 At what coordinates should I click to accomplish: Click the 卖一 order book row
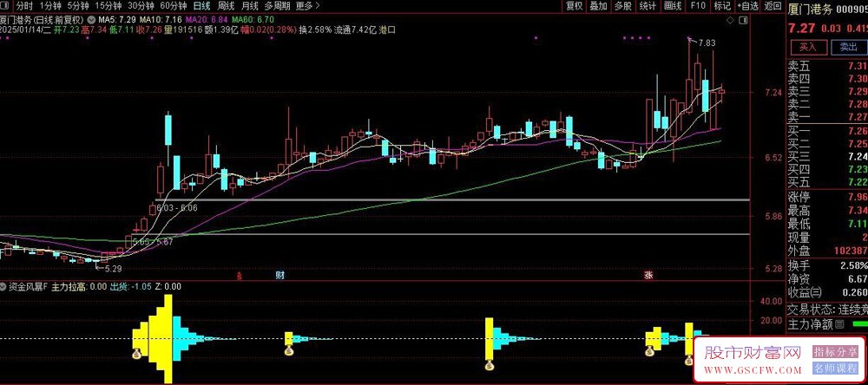(827, 117)
